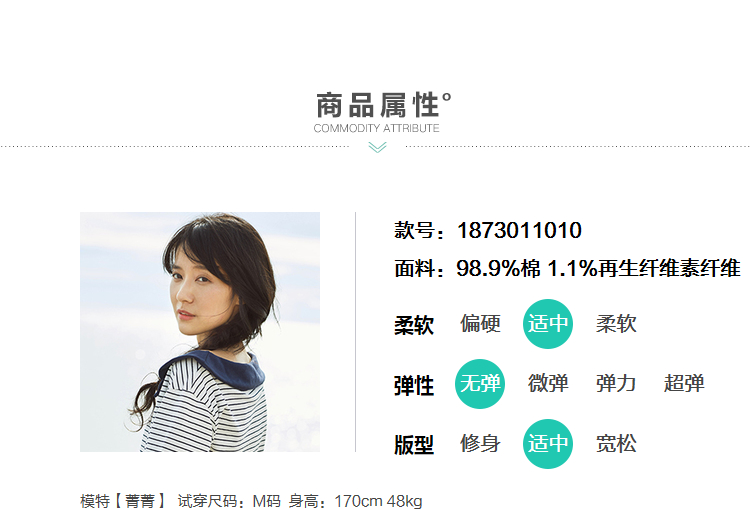Click the 柔软 row label
The image size is (750, 510).
pos(414,325)
